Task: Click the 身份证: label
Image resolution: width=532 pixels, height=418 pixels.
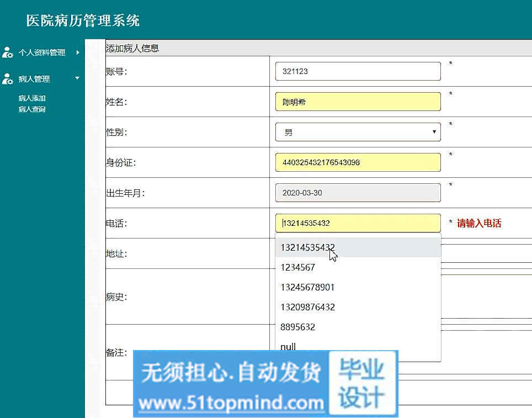Action: pos(121,163)
